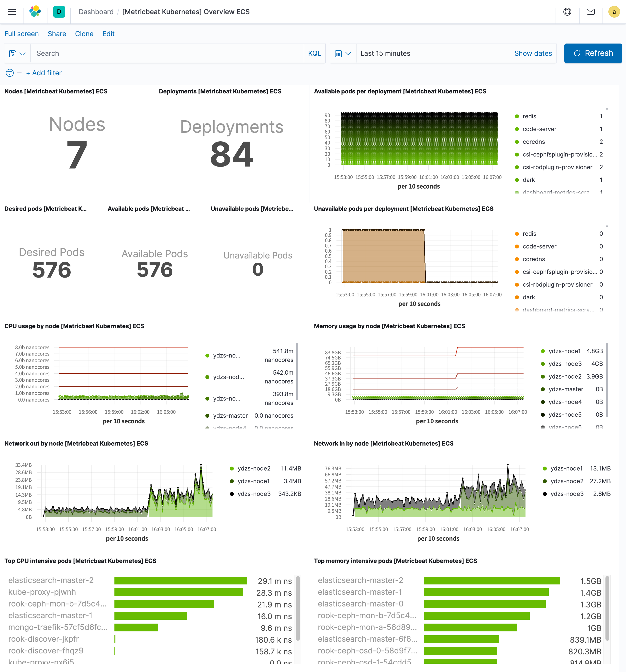Click Show dates link

(533, 53)
